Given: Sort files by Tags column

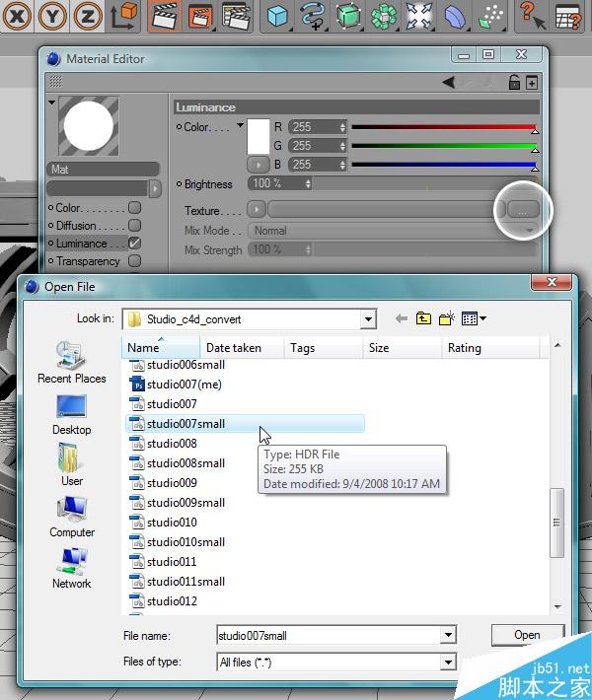Looking at the screenshot, I should pyautogui.click(x=324, y=348).
